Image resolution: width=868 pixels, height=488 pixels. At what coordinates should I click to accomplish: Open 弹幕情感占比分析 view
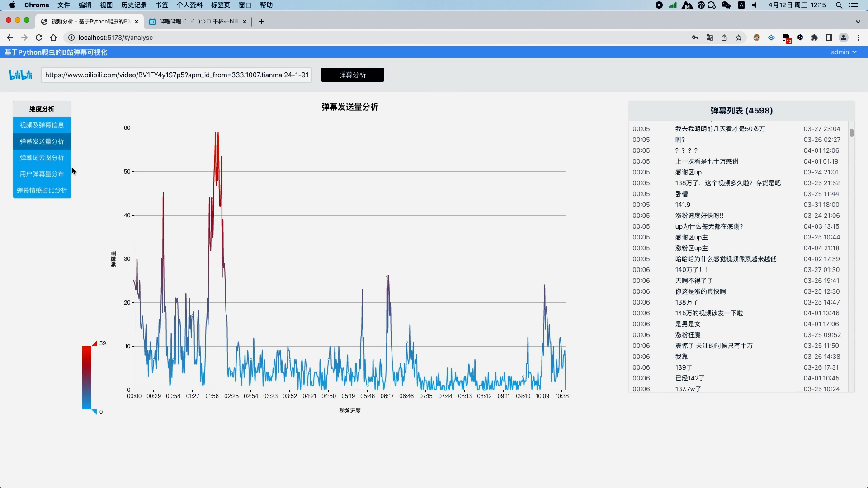[x=42, y=190]
